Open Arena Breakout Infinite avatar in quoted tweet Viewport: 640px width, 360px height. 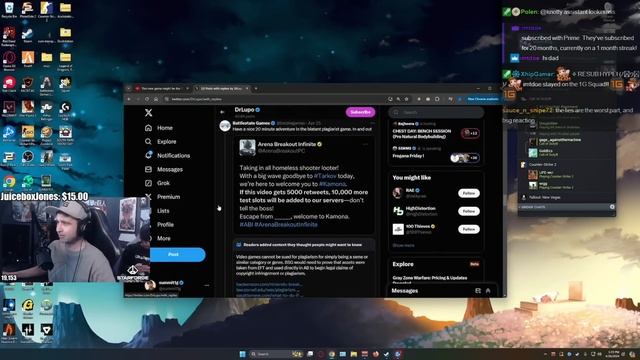247,147
